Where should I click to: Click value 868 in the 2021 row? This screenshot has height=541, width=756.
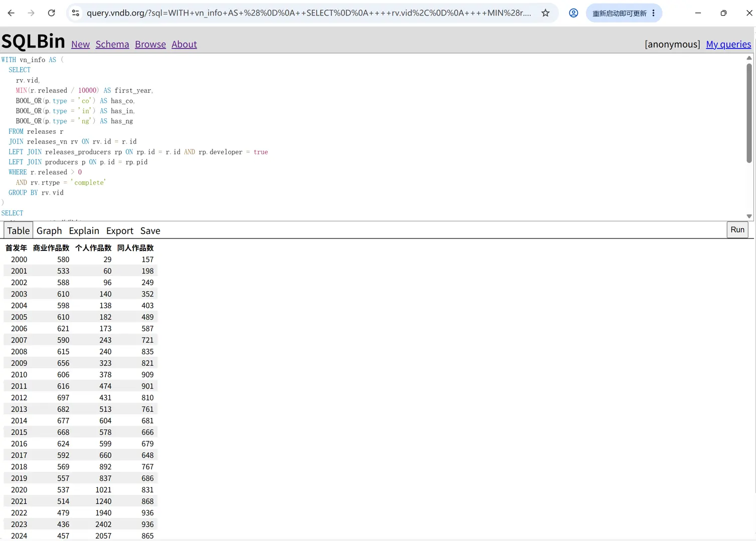147,501
